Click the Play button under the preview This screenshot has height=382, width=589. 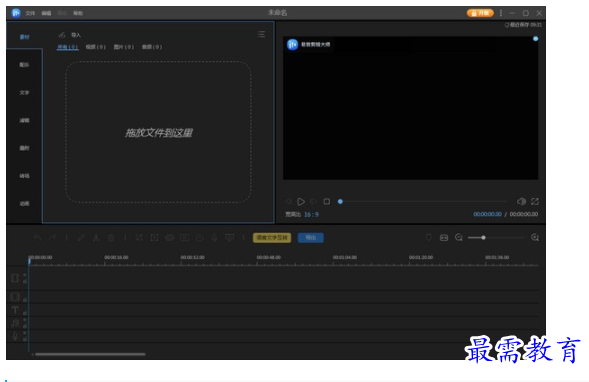301,202
